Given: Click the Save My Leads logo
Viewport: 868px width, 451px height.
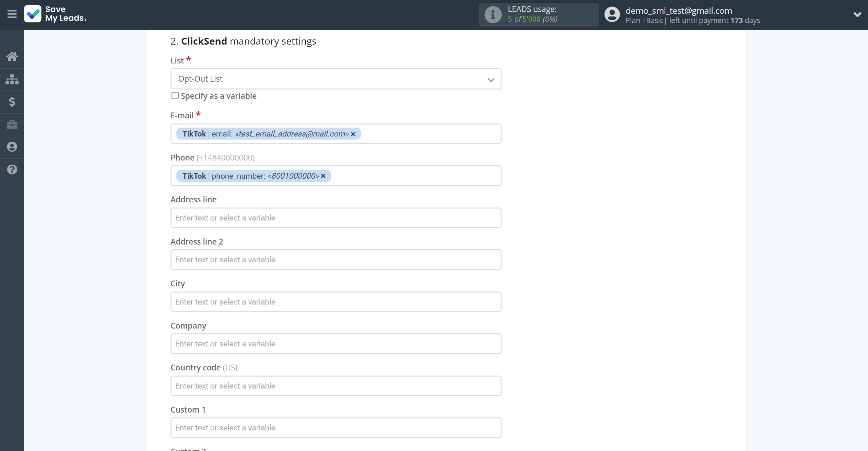Looking at the screenshot, I should [56, 14].
